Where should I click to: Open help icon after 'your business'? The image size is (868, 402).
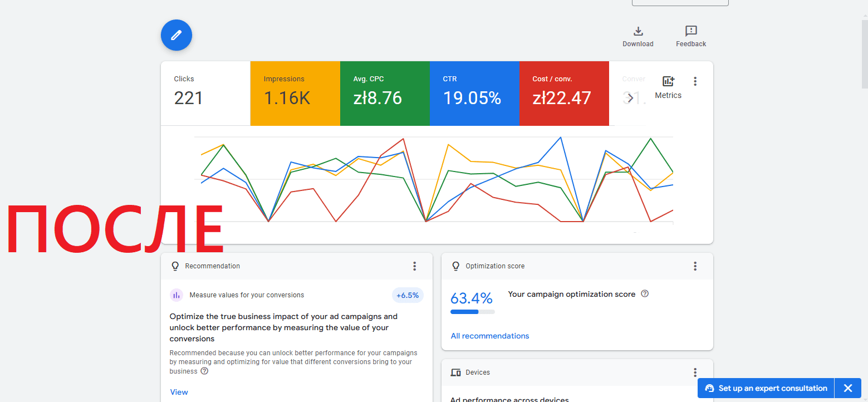(x=204, y=371)
